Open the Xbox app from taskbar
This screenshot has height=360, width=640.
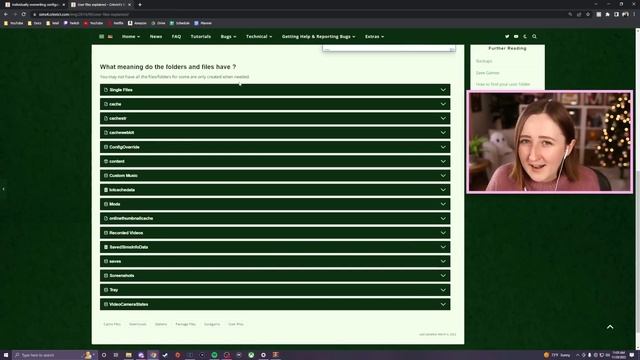coord(251,355)
